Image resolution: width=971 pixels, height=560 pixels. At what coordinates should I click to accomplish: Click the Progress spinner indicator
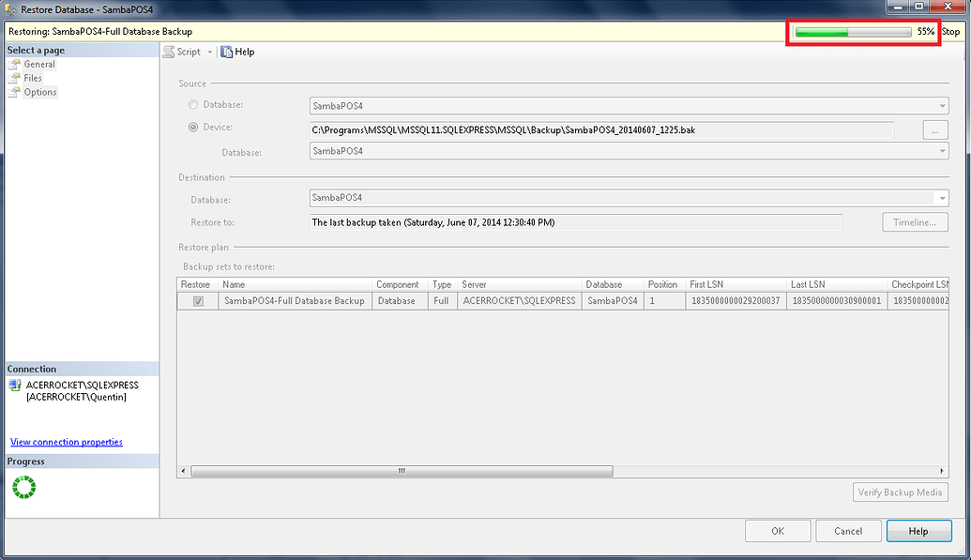pos(23,487)
